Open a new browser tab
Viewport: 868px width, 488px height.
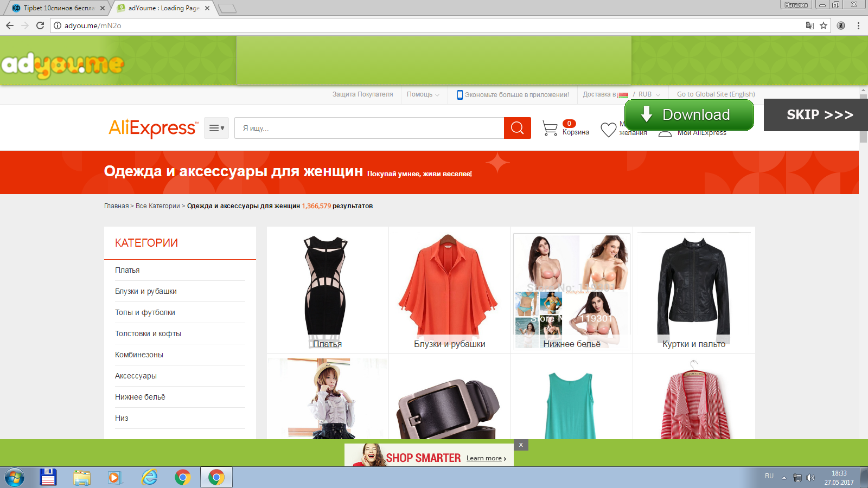(227, 8)
